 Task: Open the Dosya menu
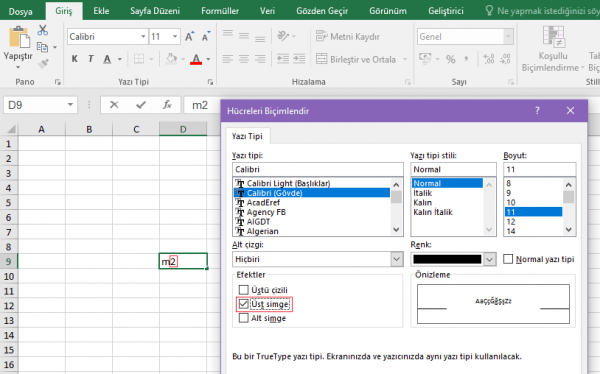20,11
